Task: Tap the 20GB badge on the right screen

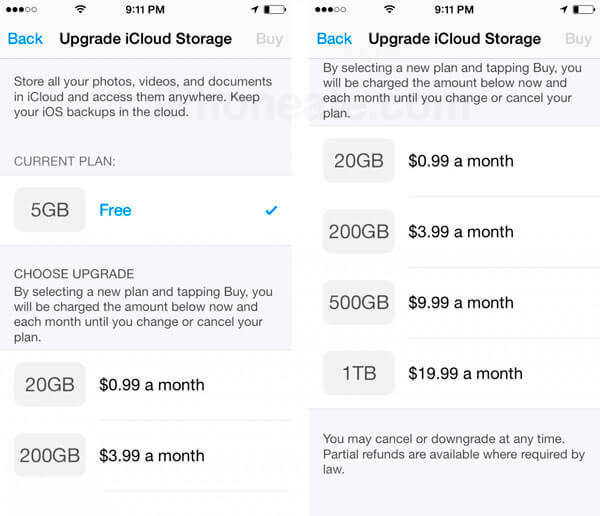Action: (x=359, y=161)
